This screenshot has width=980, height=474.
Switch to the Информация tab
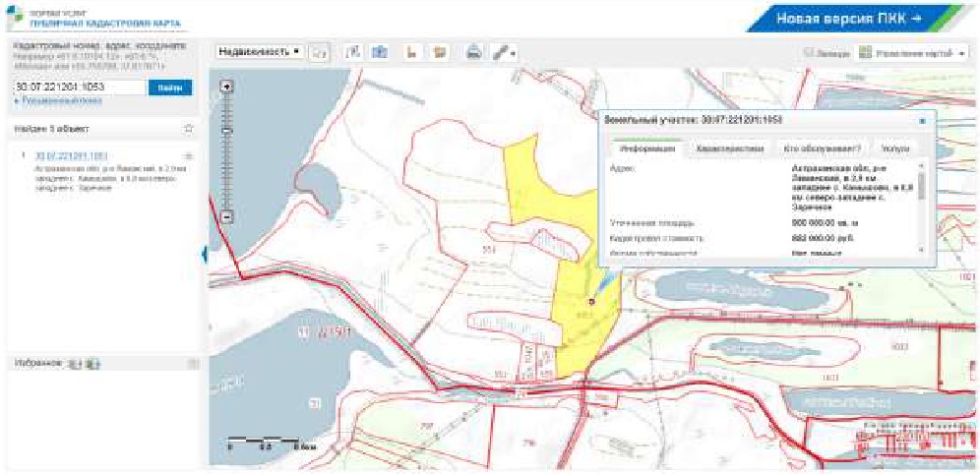click(x=646, y=149)
